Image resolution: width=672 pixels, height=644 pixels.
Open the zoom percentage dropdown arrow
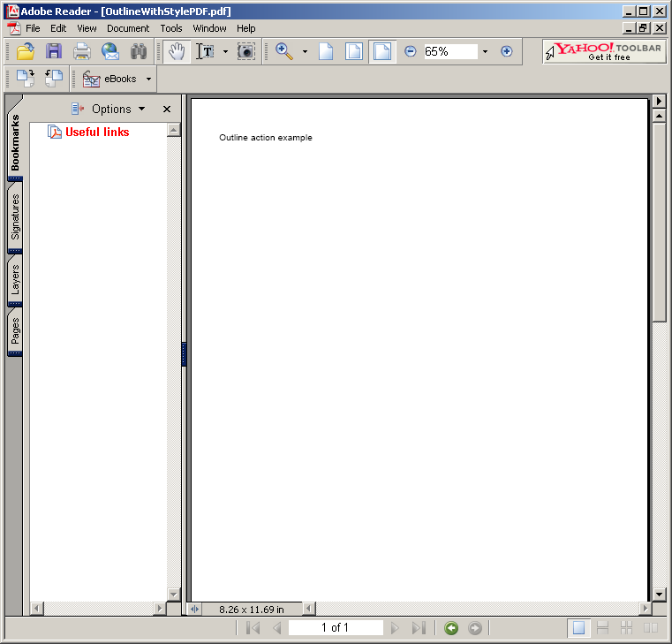(485, 51)
